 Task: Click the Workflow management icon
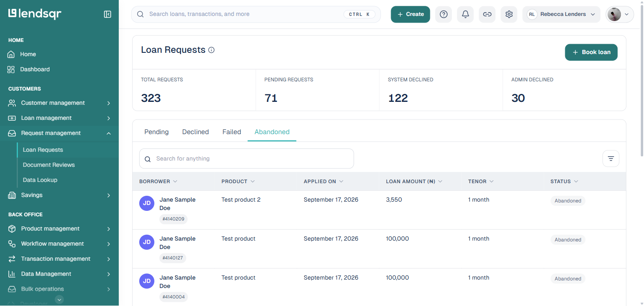click(x=12, y=244)
